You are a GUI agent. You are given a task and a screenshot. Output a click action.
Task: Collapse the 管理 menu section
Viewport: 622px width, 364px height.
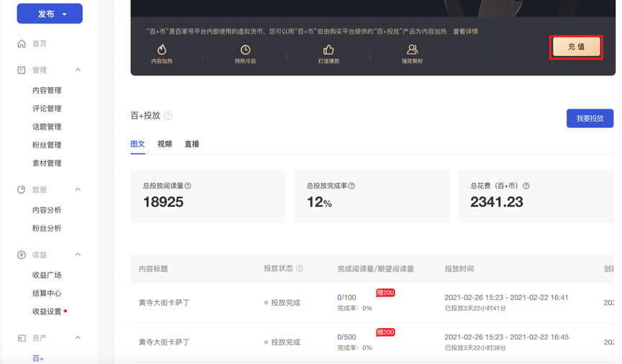pyautogui.click(x=78, y=70)
